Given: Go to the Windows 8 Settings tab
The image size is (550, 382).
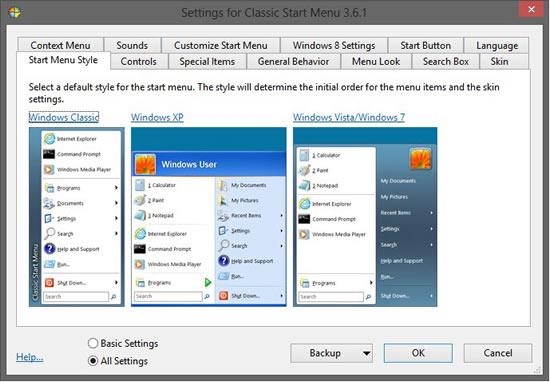Looking at the screenshot, I should click(x=334, y=45).
